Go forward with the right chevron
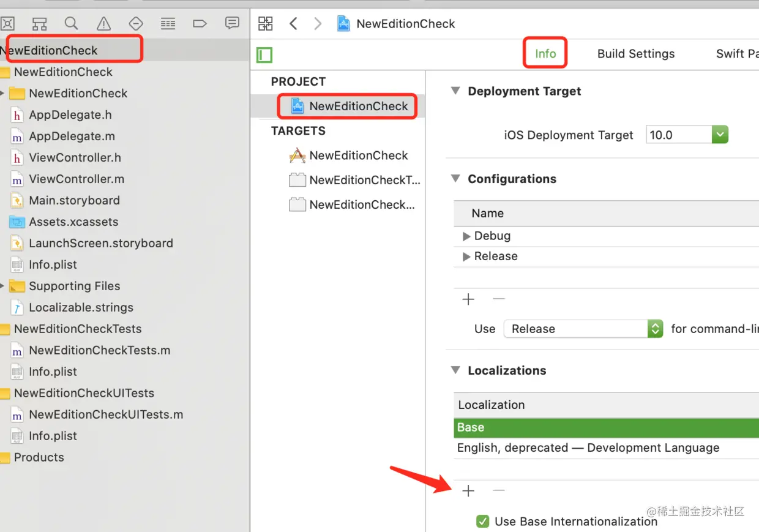 (x=318, y=24)
